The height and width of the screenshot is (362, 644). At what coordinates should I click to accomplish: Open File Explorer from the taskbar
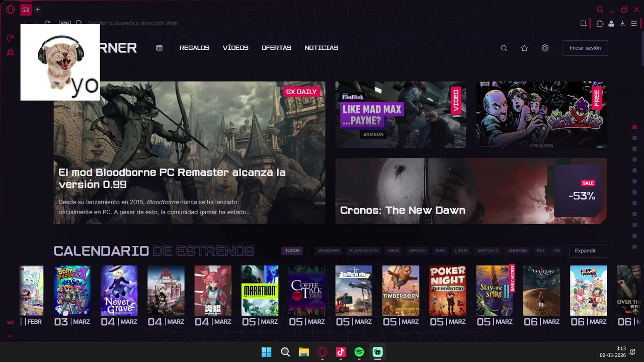pyautogui.click(x=304, y=352)
